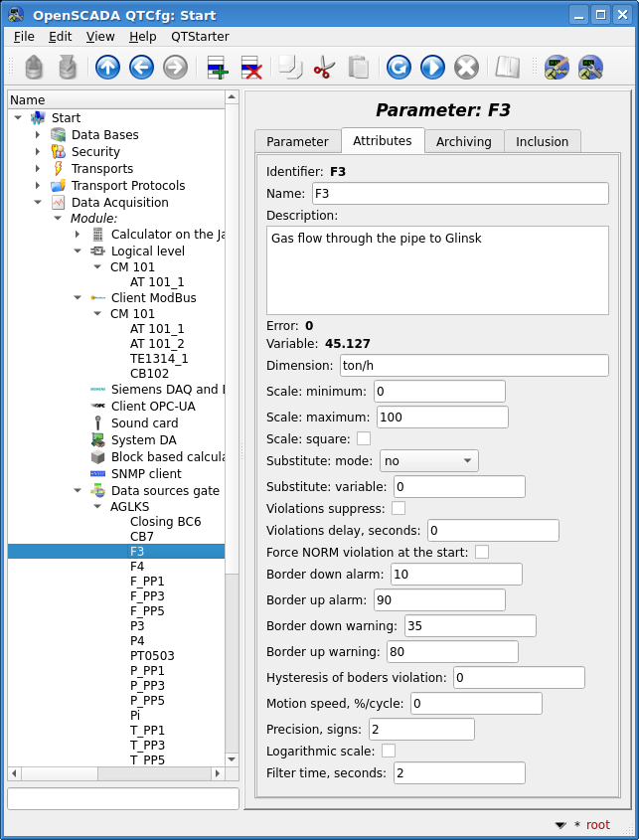This screenshot has height=840, width=639.
Task: Go up one level with the up arrow
Action: pos(107,68)
